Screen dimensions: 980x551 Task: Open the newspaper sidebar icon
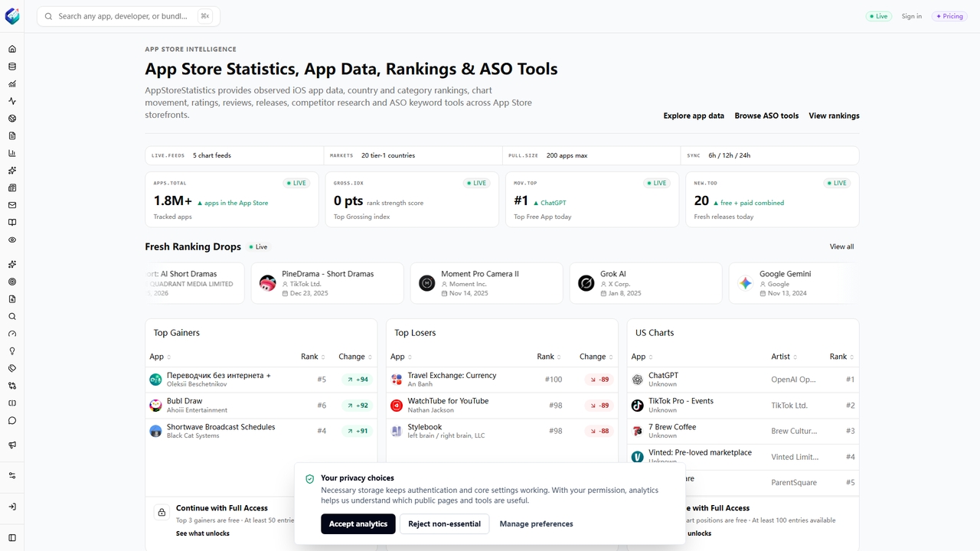(11, 187)
